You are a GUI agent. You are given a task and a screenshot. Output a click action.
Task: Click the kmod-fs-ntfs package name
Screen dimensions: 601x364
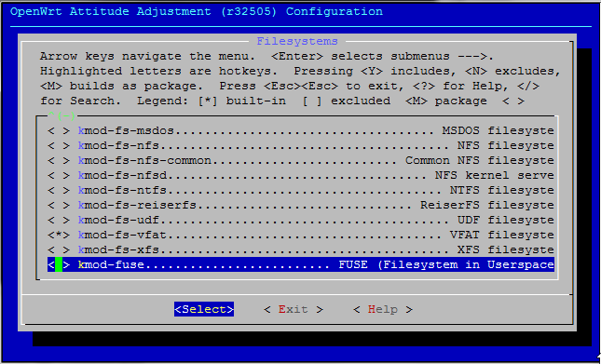[x=122, y=191]
